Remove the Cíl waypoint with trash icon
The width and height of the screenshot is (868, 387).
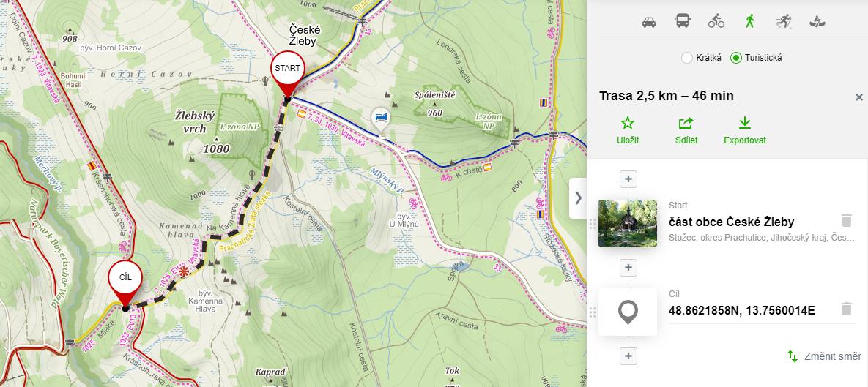847,309
